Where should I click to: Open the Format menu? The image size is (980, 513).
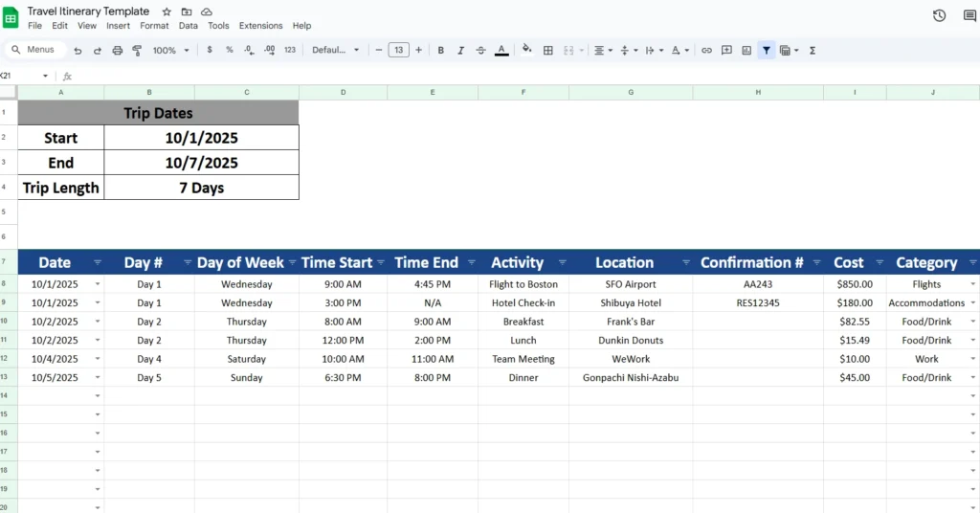pos(154,26)
